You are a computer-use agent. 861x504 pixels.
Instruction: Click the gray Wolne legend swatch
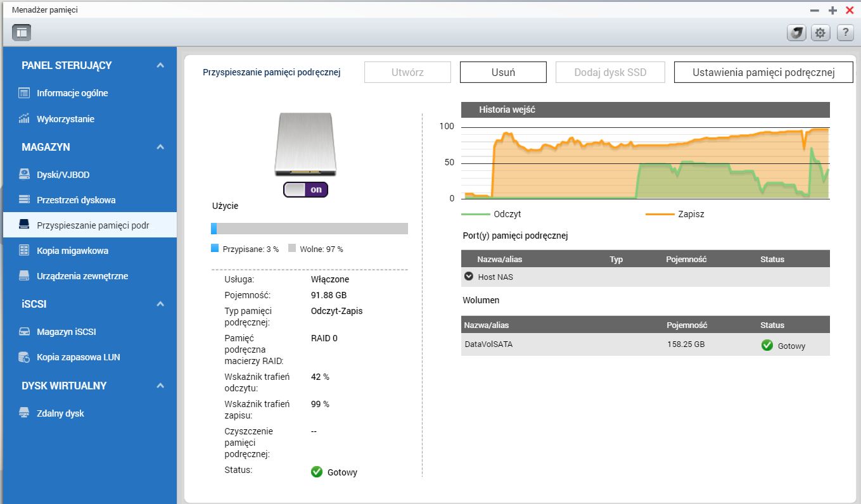(292, 248)
